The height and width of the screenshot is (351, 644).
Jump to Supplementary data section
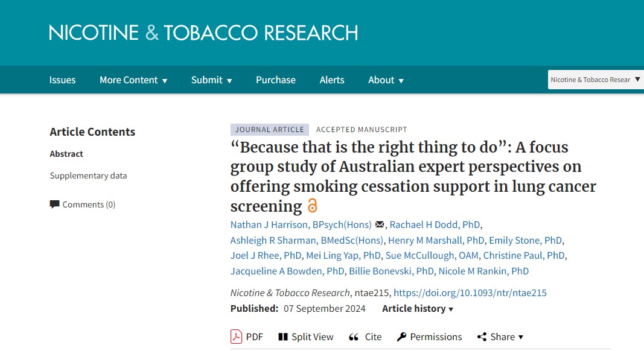tap(88, 175)
